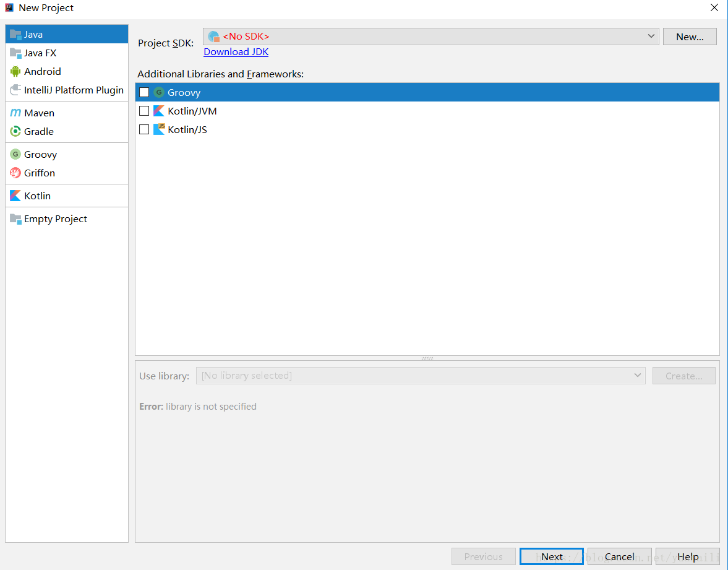Screen dimensions: 728x570
Task: Select the Griffon label
Action: point(40,173)
